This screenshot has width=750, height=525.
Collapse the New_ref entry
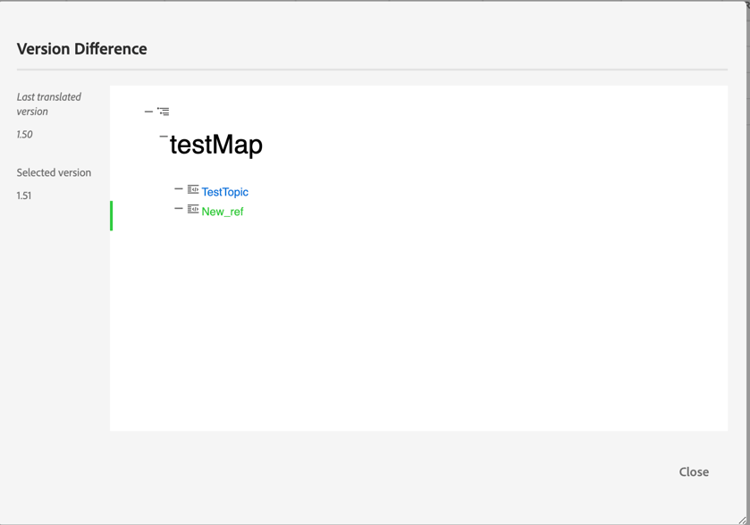click(178, 208)
